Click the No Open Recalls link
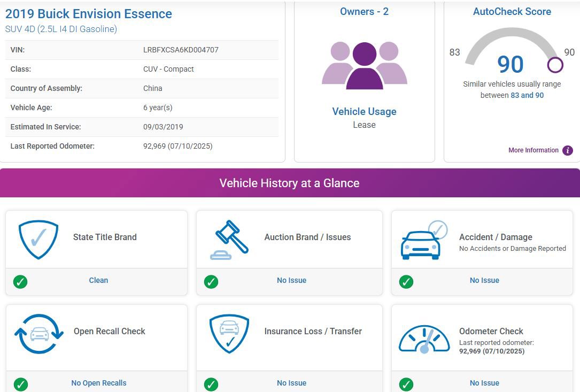The height and width of the screenshot is (392, 580). [x=99, y=383]
